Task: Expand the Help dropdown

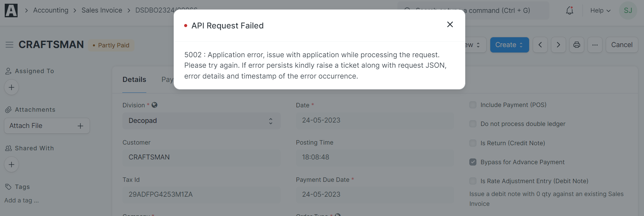Action: (x=600, y=10)
